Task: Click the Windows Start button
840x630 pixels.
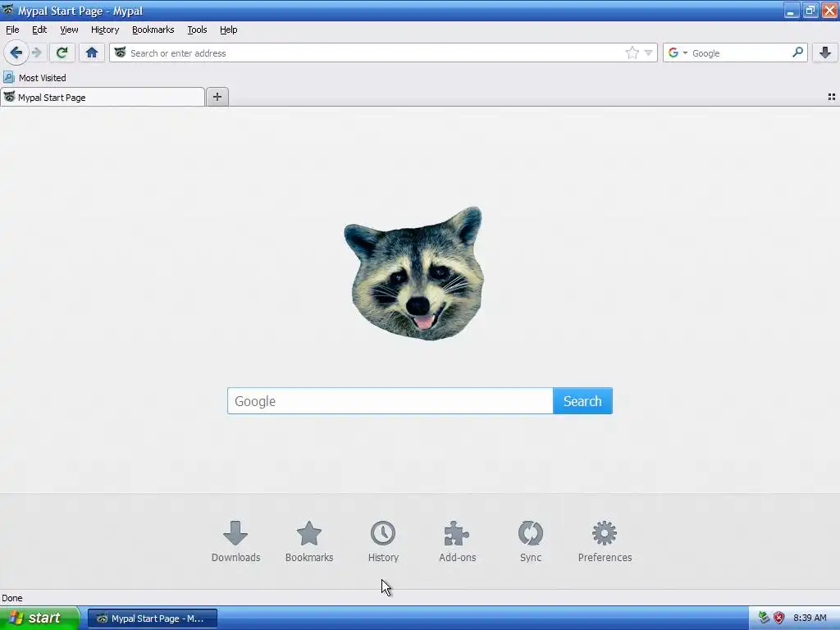Action: click(x=39, y=618)
